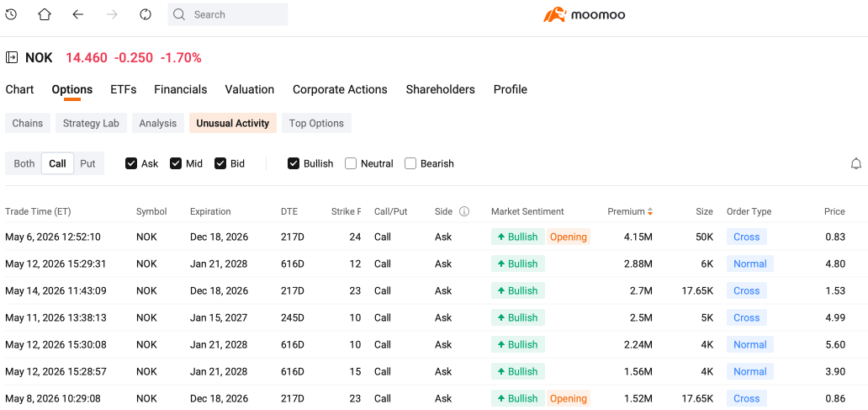Viewport: 868px width, 410px height.
Task: Open the Financials tab
Action: coord(181,89)
